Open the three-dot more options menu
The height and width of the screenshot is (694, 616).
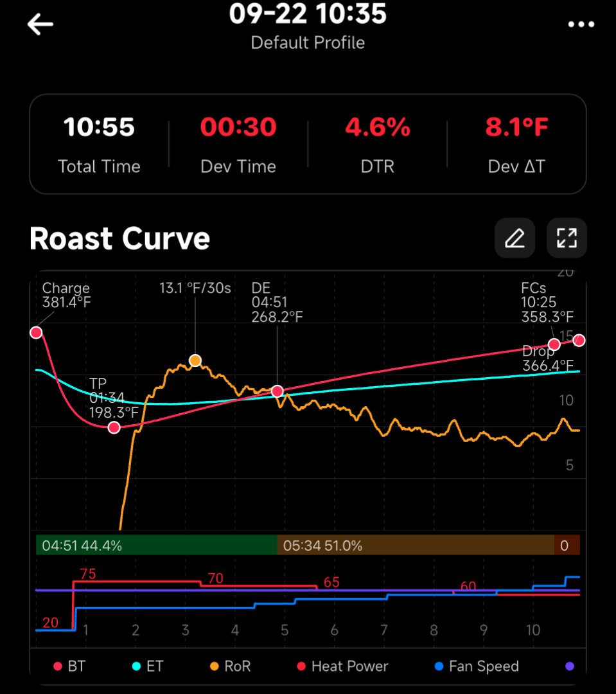(581, 24)
